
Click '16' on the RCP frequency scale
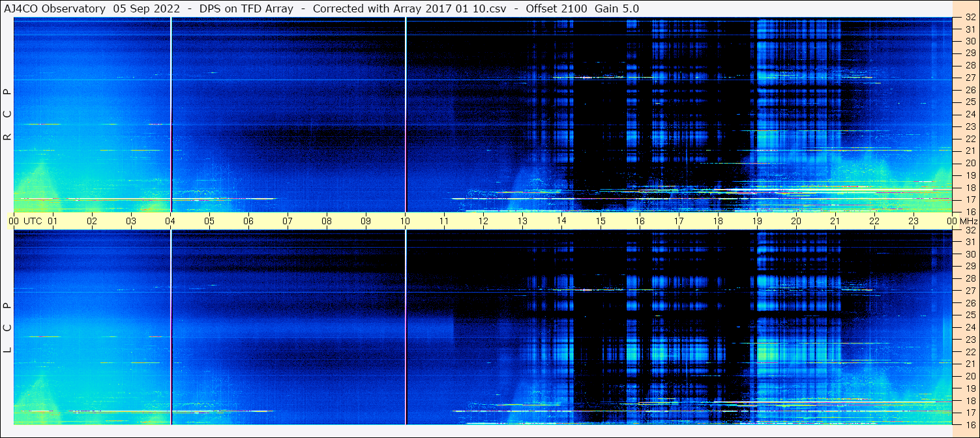pos(970,211)
